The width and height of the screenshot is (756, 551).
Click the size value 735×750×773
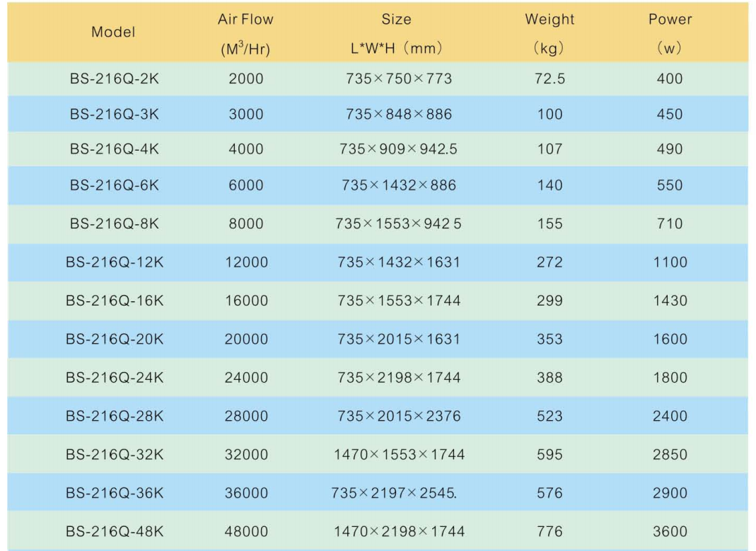(399, 79)
